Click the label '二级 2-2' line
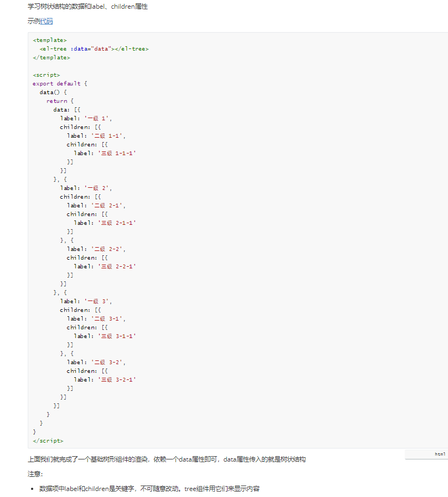 pyautogui.click(x=96, y=249)
